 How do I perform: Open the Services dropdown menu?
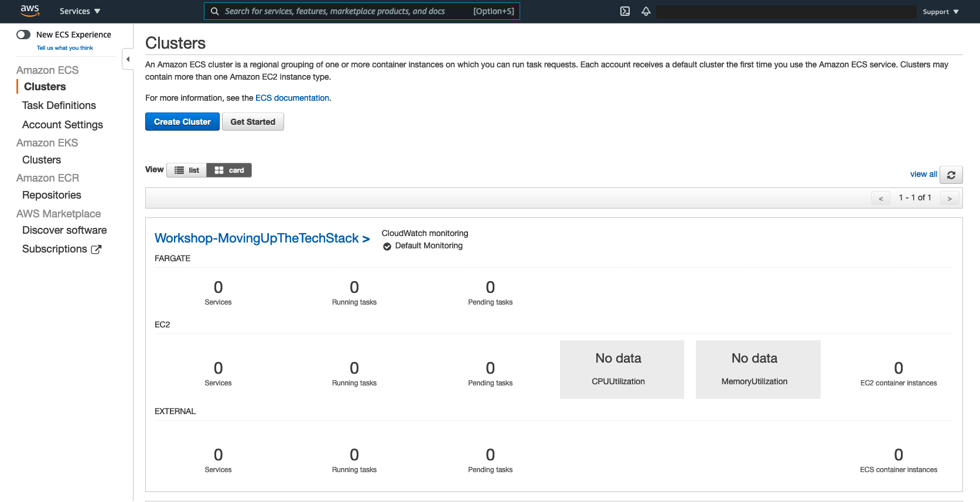[80, 11]
